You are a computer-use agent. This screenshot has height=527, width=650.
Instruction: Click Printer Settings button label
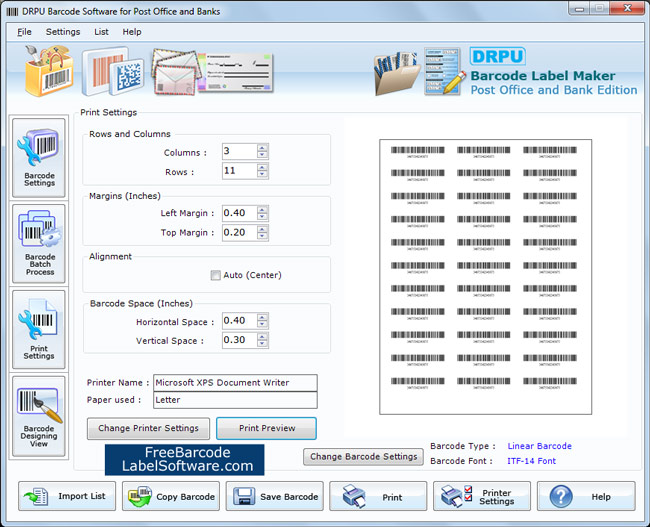pos(497,497)
